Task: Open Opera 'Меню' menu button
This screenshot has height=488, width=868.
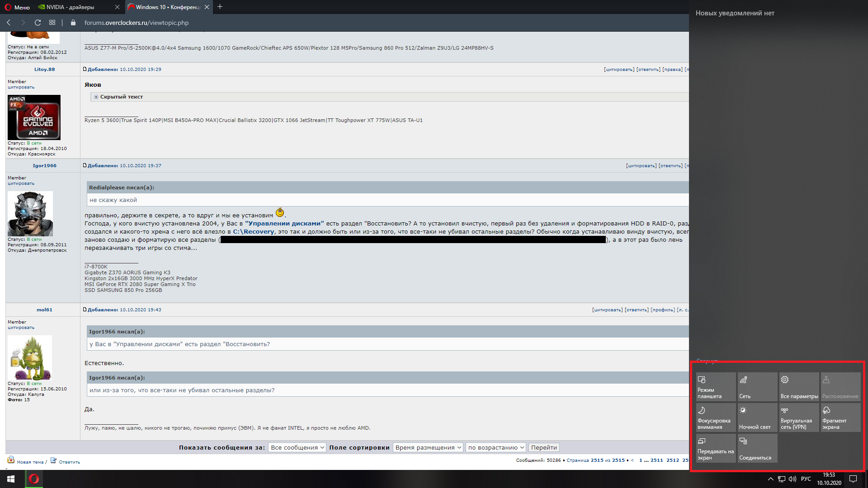Action: coord(17,7)
